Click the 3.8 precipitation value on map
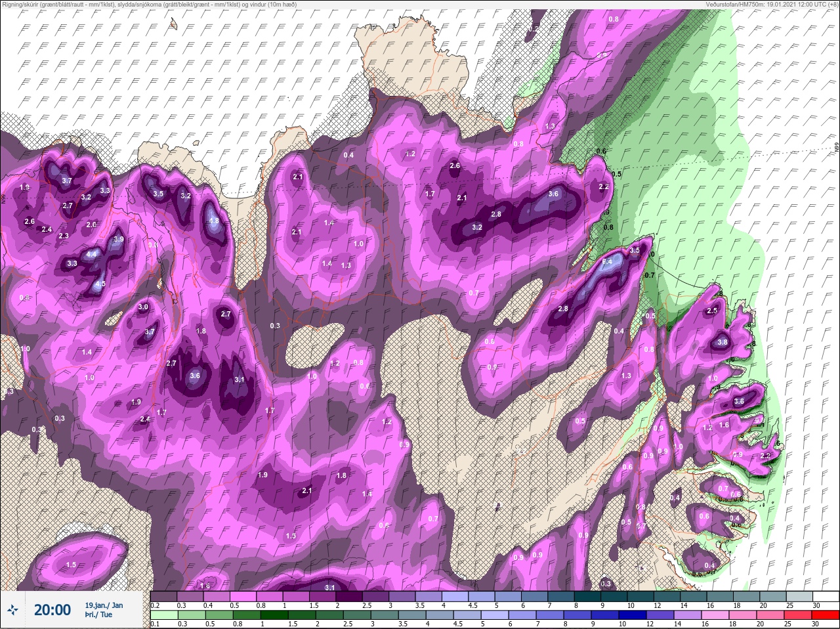The image size is (840, 629). pos(723,342)
